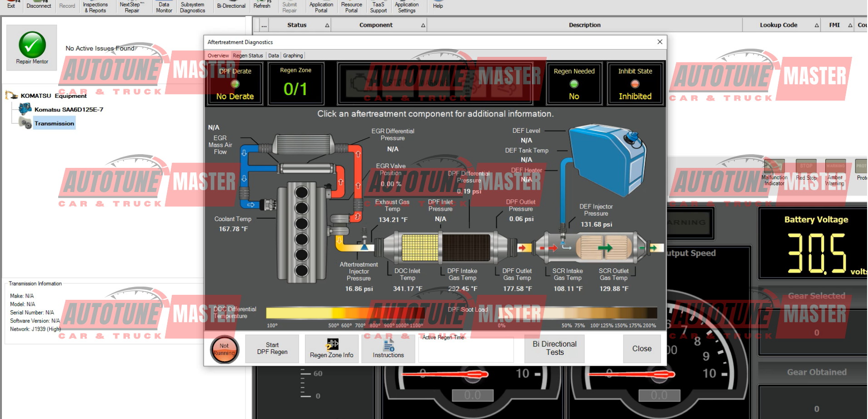This screenshot has height=419, width=868.
Task: Select Komatsu SAA6D125E-7 engine node
Action: tap(69, 110)
